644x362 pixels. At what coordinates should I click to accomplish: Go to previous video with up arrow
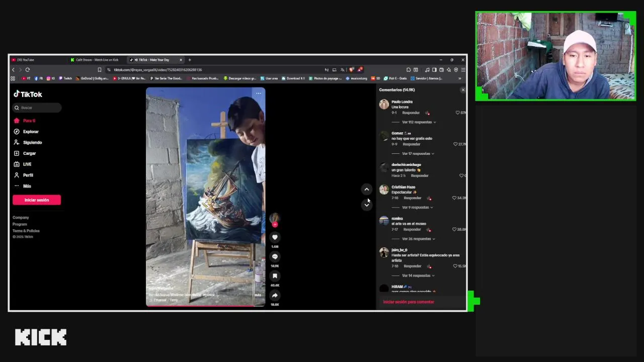[366, 189]
